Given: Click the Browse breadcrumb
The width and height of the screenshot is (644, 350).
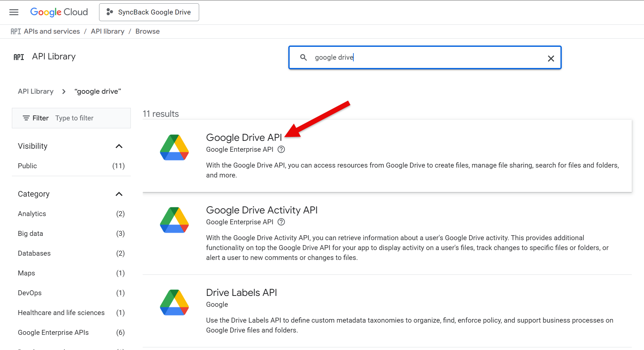Looking at the screenshot, I should [148, 31].
